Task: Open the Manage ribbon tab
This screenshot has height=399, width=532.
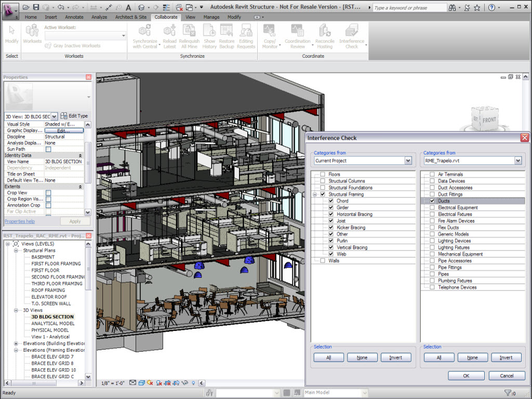Action: click(211, 17)
